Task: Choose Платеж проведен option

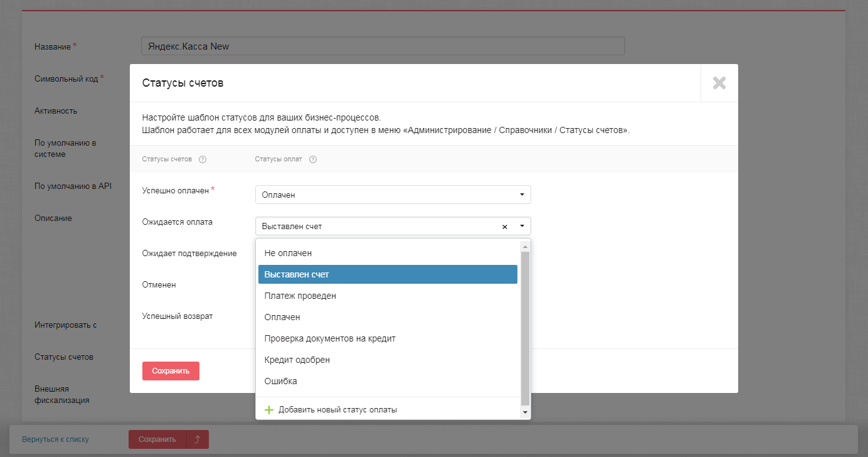Action: tap(300, 296)
